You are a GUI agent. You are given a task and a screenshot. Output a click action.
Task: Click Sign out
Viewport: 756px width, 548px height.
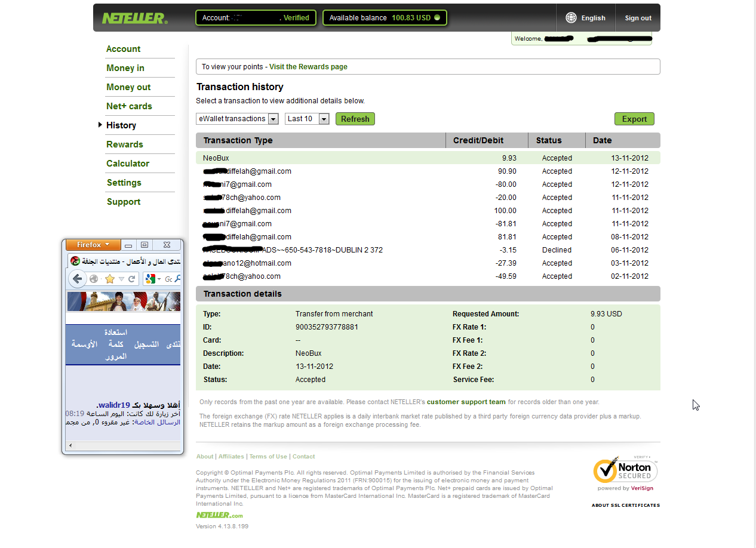[638, 18]
